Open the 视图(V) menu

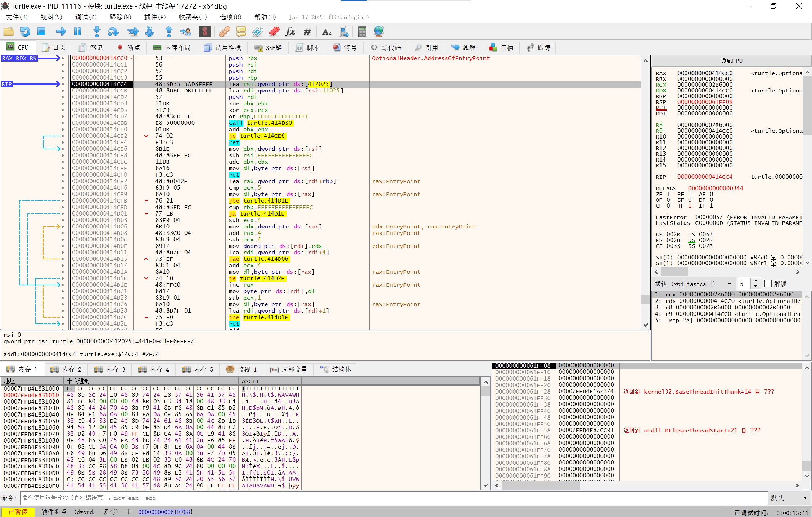[x=51, y=17]
